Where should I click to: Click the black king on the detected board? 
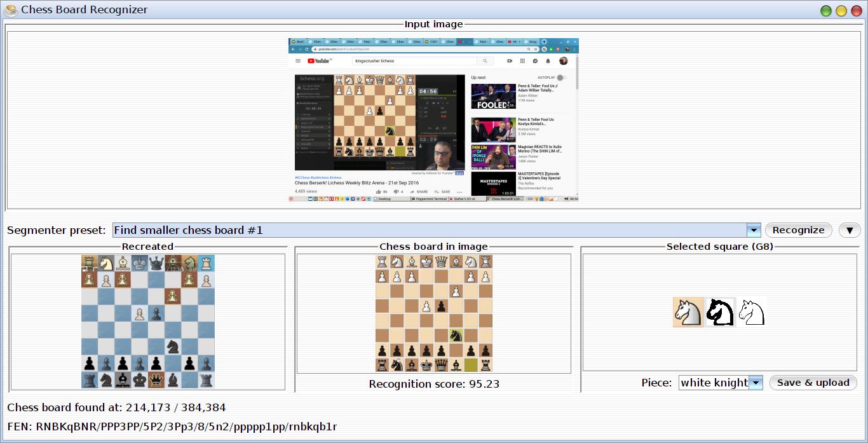click(426, 364)
